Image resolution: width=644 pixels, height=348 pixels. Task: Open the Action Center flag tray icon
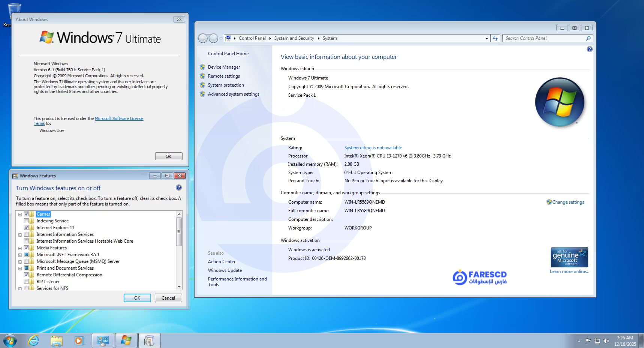click(x=588, y=340)
